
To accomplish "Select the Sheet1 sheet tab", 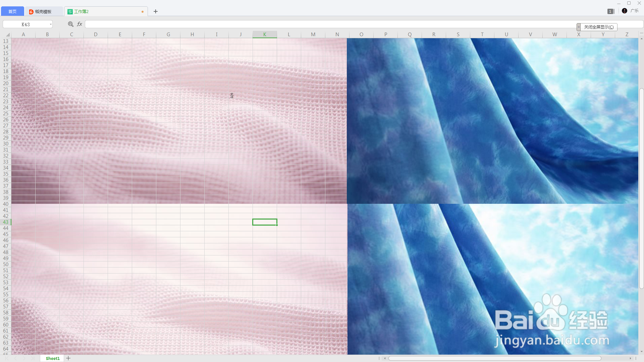I will [53, 358].
